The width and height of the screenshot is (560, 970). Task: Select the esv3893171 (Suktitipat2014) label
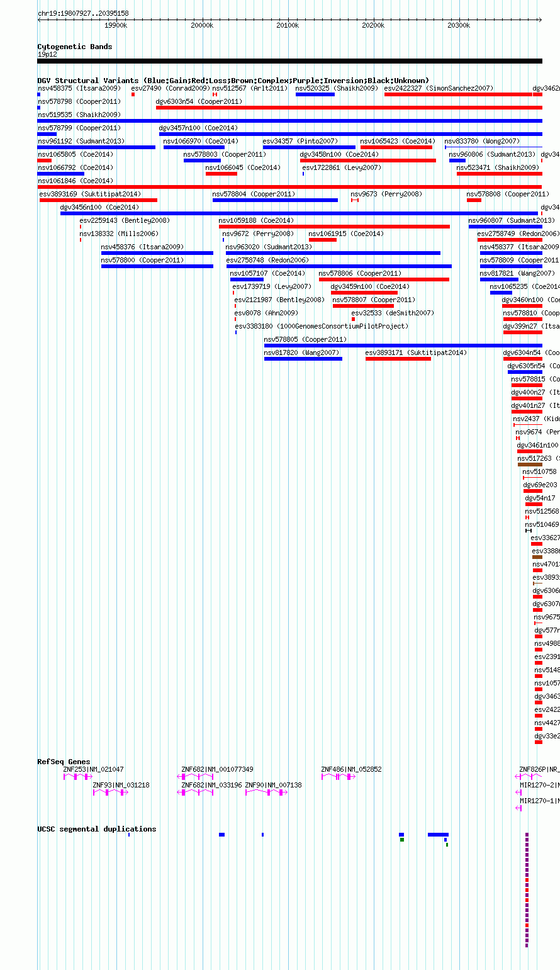(x=417, y=352)
